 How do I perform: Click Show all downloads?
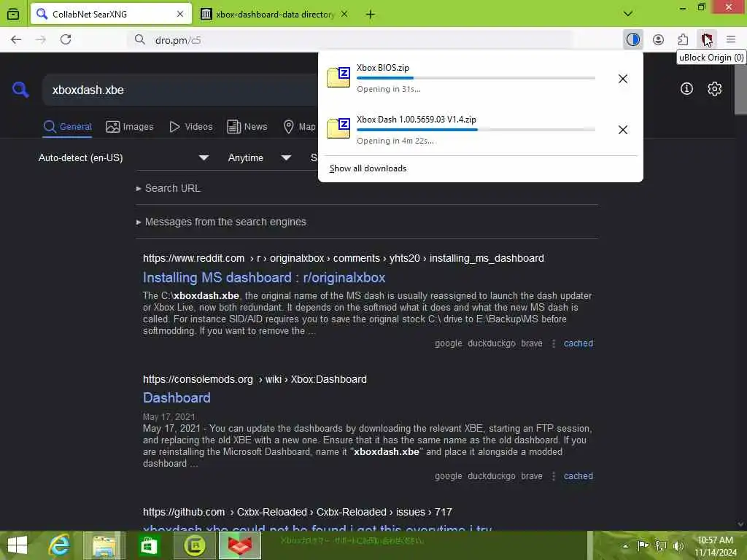(368, 168)
